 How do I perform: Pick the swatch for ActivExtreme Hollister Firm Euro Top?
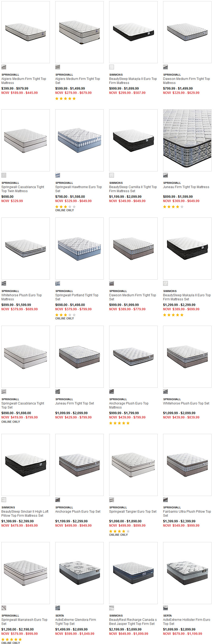[165, 608]
